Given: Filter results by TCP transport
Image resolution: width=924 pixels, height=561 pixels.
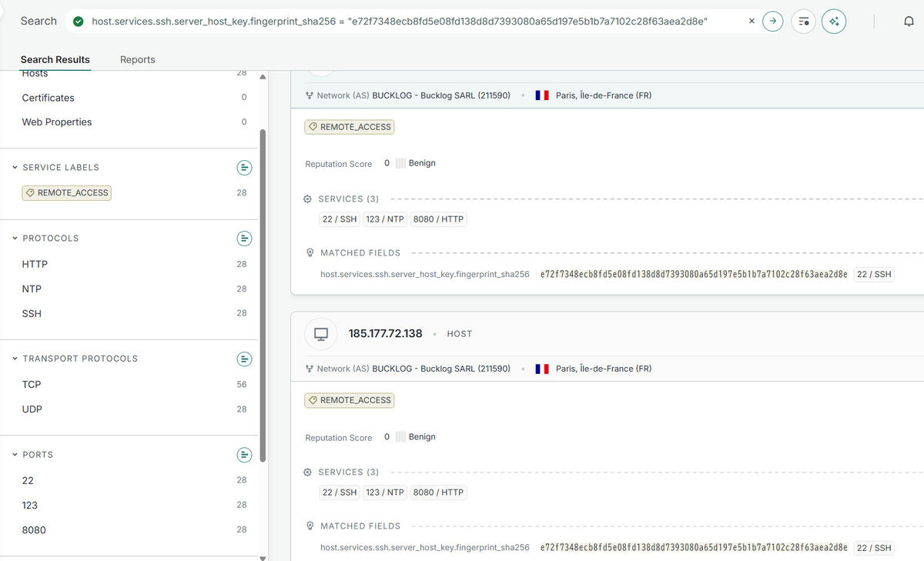Looking at the screenshot, I should coord(32,384).
